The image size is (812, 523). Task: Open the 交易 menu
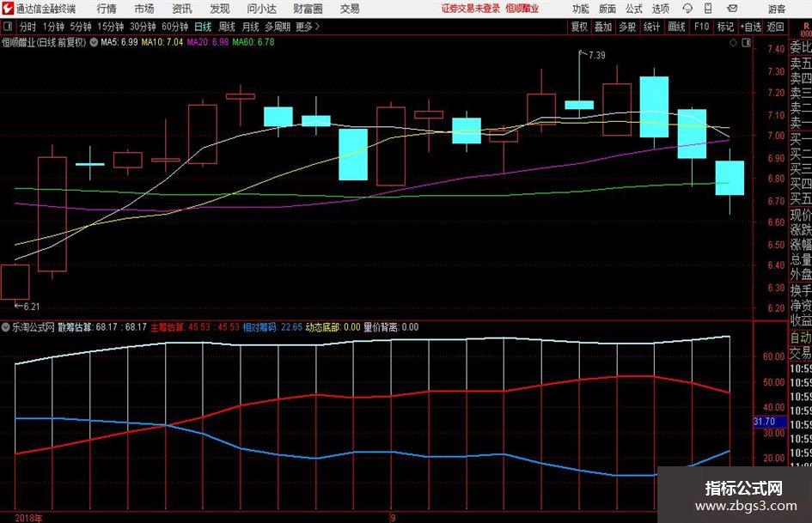350,9
